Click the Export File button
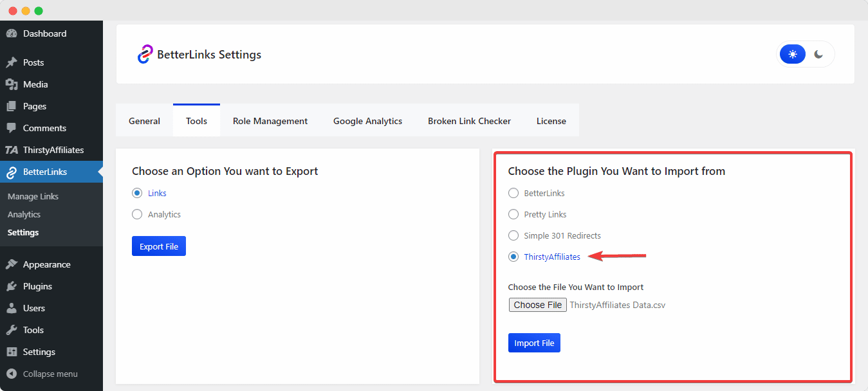Viewport: 868px width, 391px height. click(159, 246)
